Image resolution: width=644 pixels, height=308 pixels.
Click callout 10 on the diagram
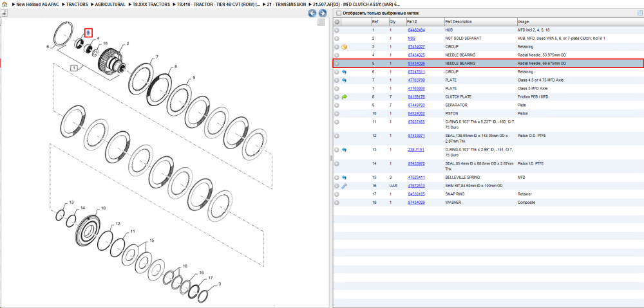pyautogui.click(x=103, y=208)
